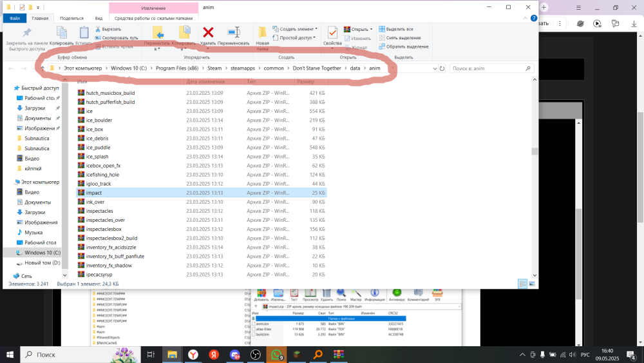Image resolution: width=644 pixels, height=363 pixels.
Task: Collapse the ribbon with the chevron
Action: [x=525, y=18]
